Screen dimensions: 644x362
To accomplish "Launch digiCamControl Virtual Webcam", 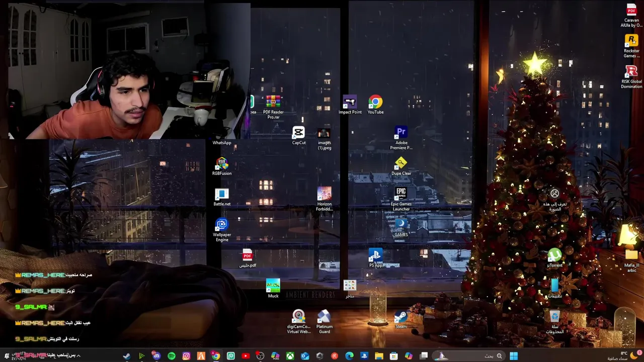I will [299, 322].
